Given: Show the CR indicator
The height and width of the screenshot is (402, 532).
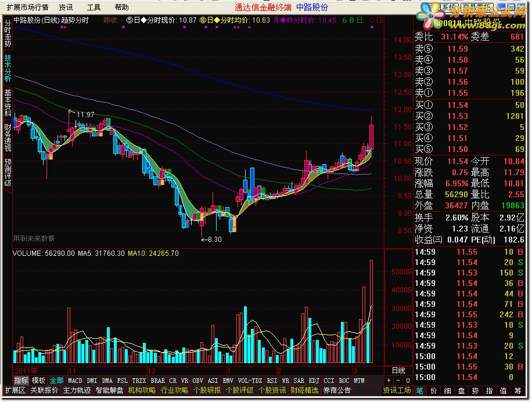Looking at the screenshot, I should [172, 381].
